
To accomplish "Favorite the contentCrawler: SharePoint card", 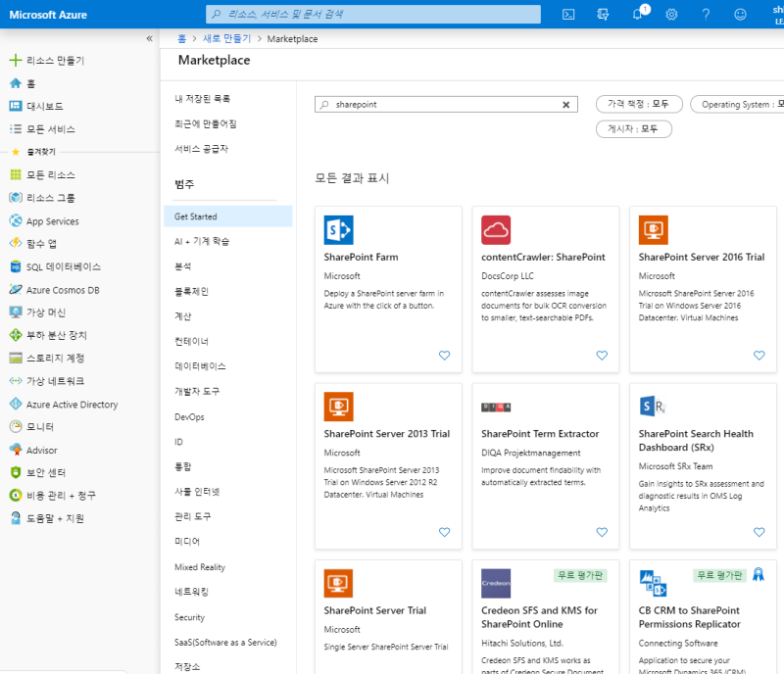I will pyautogui.click(x=602, y=355).
